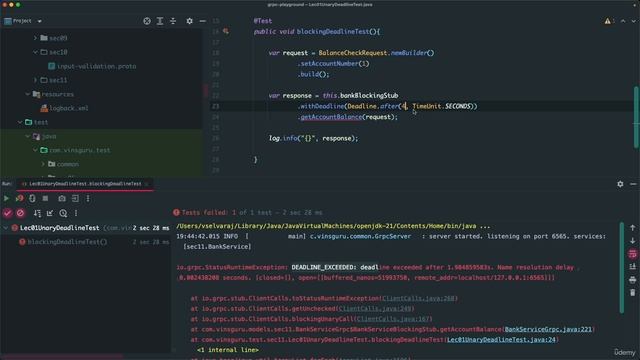
Task: Collapse the sec10 folder
Action: [x=36, y=52]
